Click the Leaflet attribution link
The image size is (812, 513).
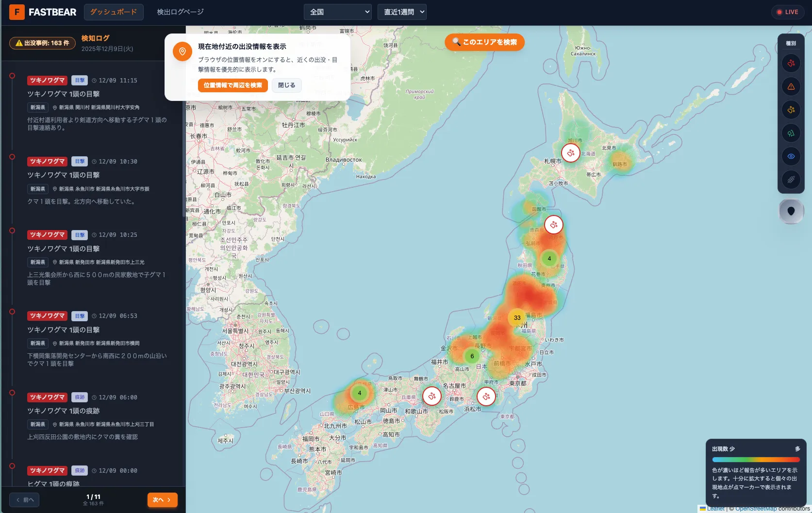[x=715, y=509]
